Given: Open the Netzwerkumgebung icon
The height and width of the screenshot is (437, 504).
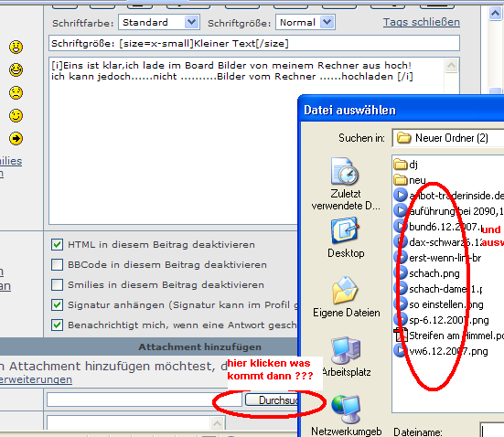Looking at the screenshot, I should coord(346,410).
